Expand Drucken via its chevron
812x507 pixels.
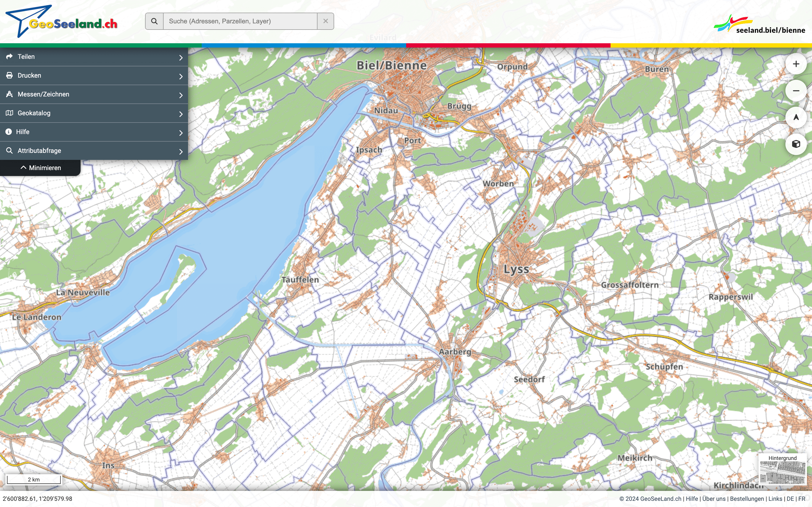coord(181,77)
